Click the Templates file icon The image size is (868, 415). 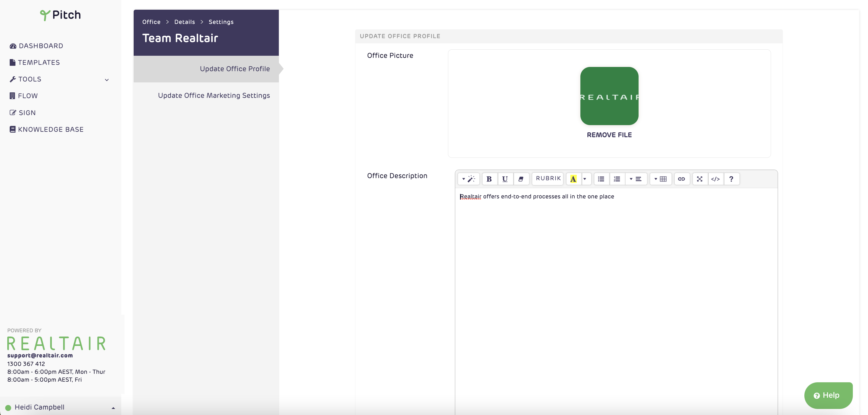click(x=12, y=62)
